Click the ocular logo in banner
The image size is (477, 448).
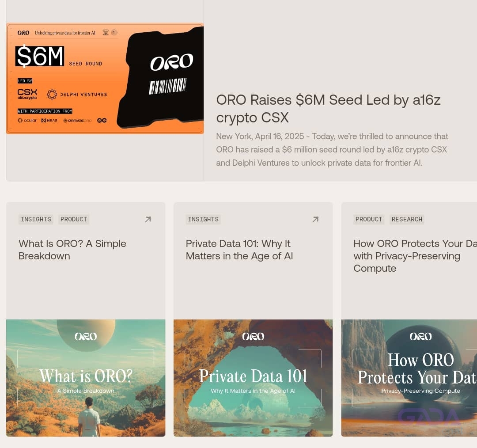pyautogui.click(x=27, y=120)
